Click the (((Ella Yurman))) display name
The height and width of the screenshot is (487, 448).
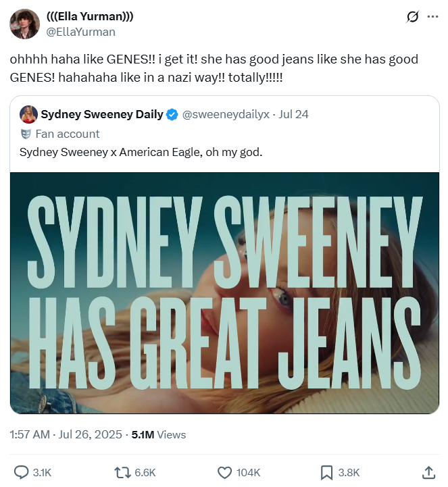pyautogui.click(x=89, y=17)
